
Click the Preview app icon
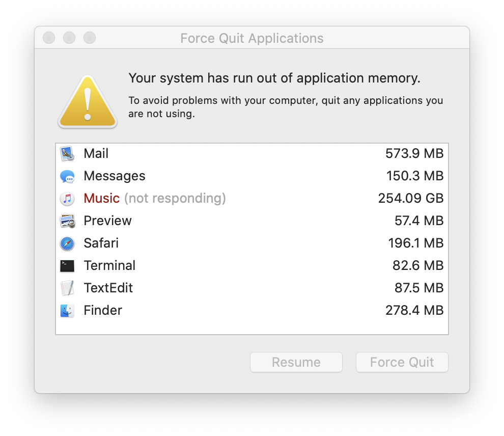click(x=68, y=221)
